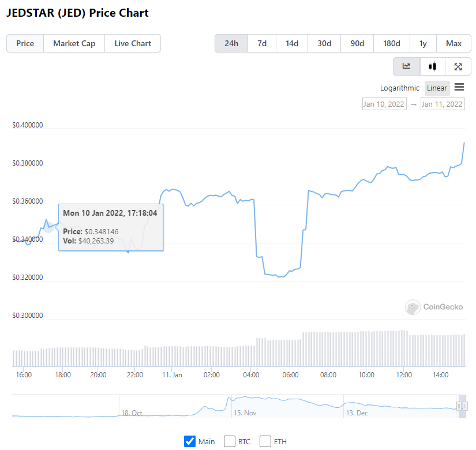Switch to candlestick chart view
Viewport: 476px width, 450px height.
click(x=432, y=66)
